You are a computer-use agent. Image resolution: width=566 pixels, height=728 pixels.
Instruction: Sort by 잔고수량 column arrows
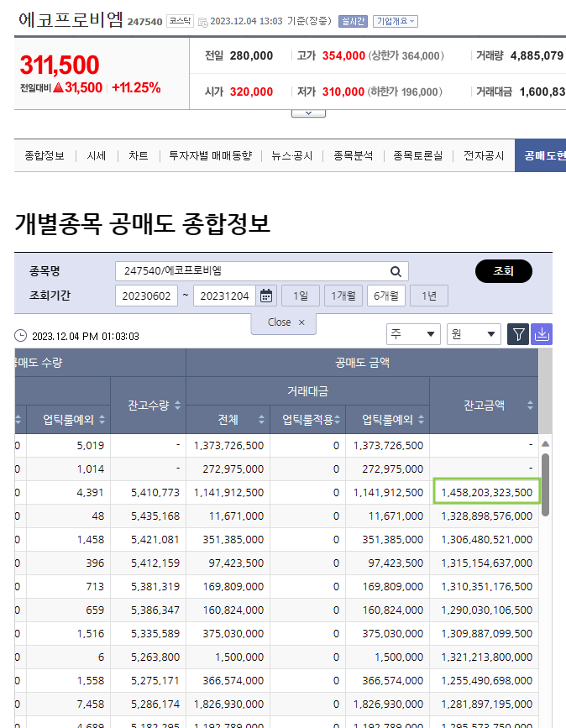pyautogui.click(x=177, y=405)
